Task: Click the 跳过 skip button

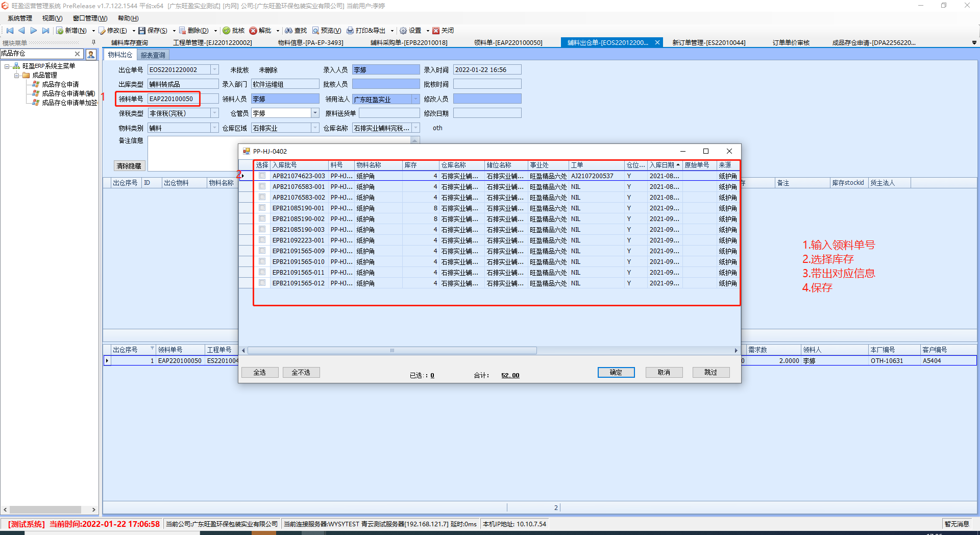Action: click(x=711, y=372)
